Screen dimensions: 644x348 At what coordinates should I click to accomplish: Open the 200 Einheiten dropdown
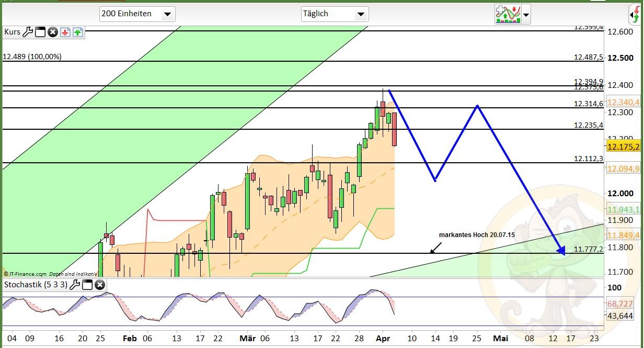(x=137, y=14)
